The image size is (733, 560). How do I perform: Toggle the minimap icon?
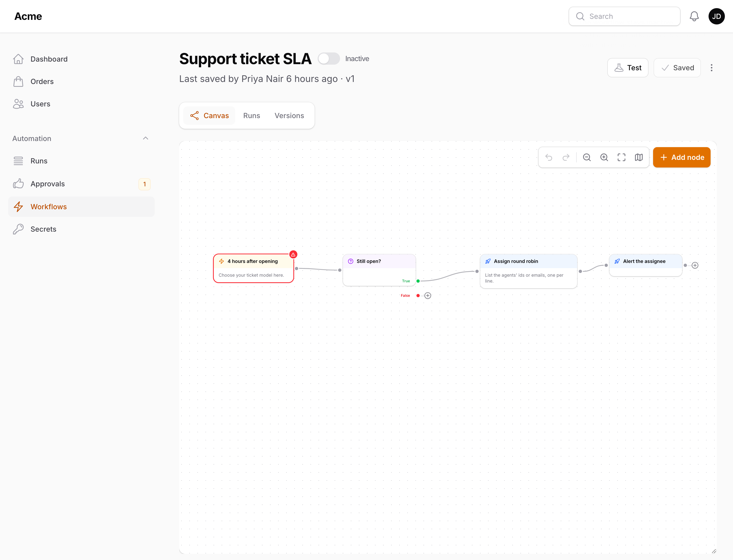[639, 157]
